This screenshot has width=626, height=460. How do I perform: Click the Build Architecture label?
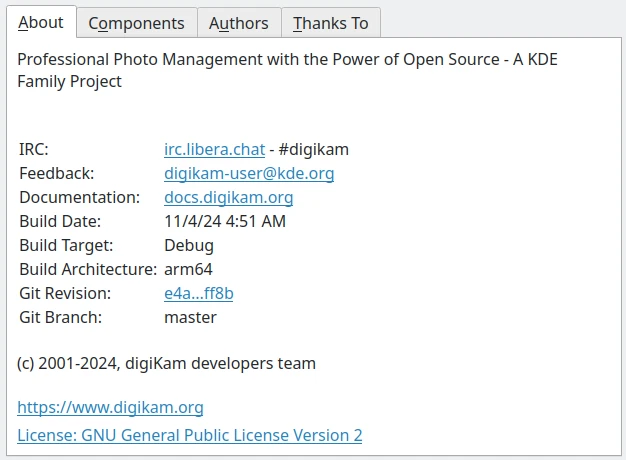click(88, 270)
